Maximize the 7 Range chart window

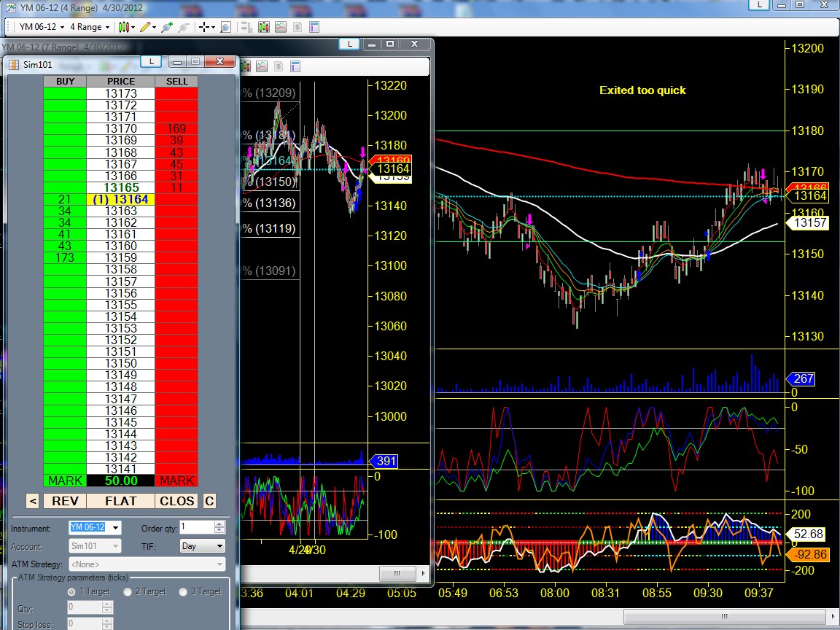tap(390, 44)
